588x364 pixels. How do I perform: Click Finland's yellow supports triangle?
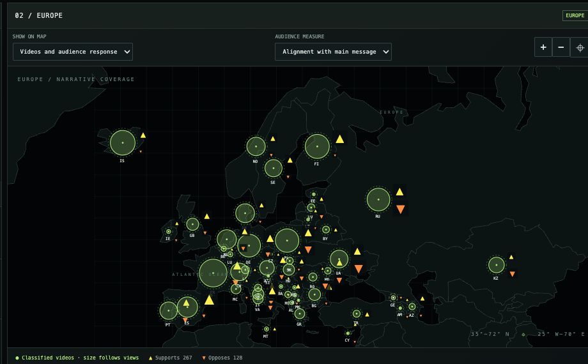click(340, 139)
